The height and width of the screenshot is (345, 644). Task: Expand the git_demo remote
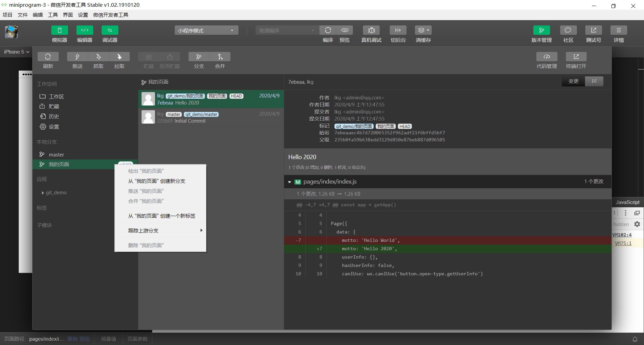pyautogui.click(x=43, y=193)
